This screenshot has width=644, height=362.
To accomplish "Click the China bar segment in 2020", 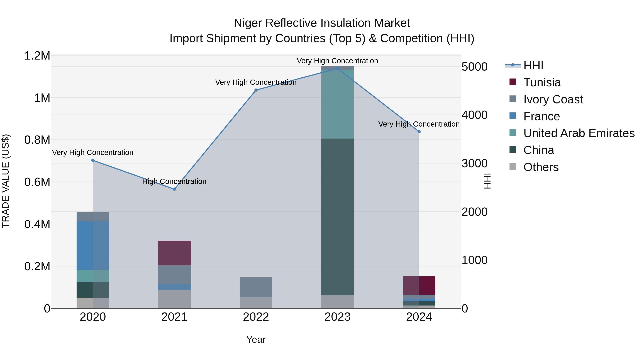I will tap(93, 290).
